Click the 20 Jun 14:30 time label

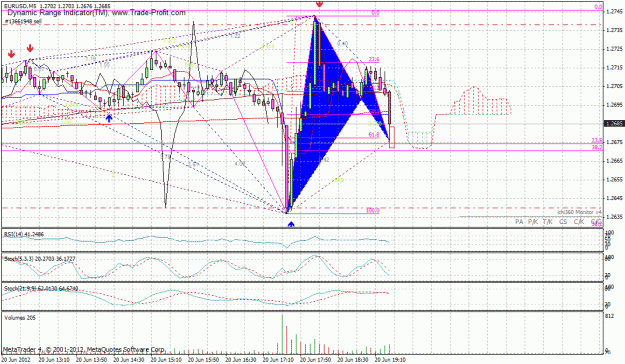pos(128,360)
